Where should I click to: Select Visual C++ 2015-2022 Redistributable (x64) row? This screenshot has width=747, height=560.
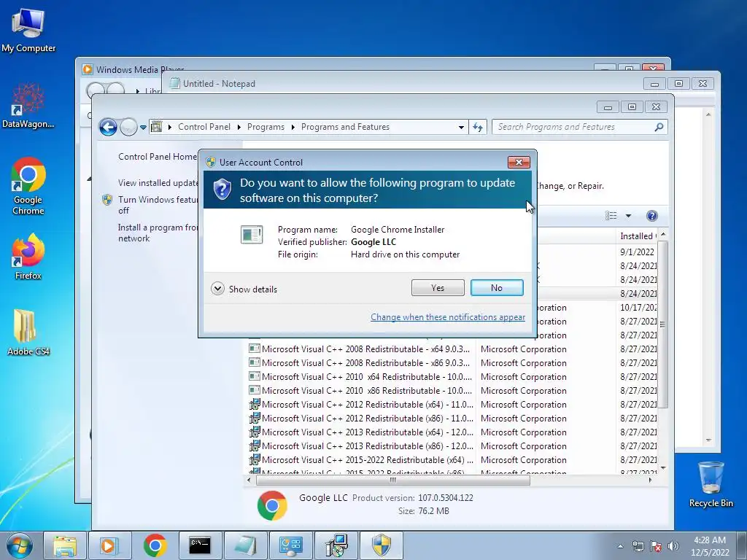[x=452, y=459]
